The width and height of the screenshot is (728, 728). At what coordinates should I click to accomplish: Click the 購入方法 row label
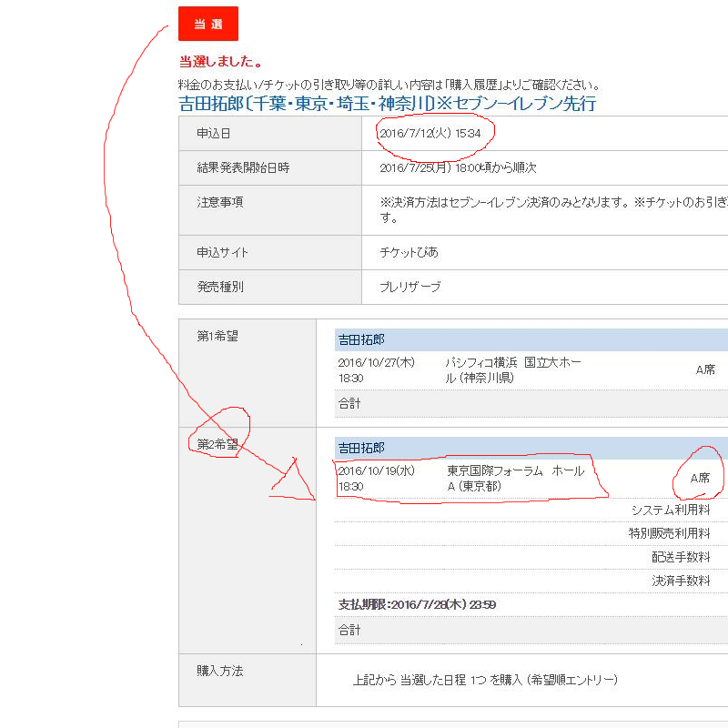click(220, 671)
